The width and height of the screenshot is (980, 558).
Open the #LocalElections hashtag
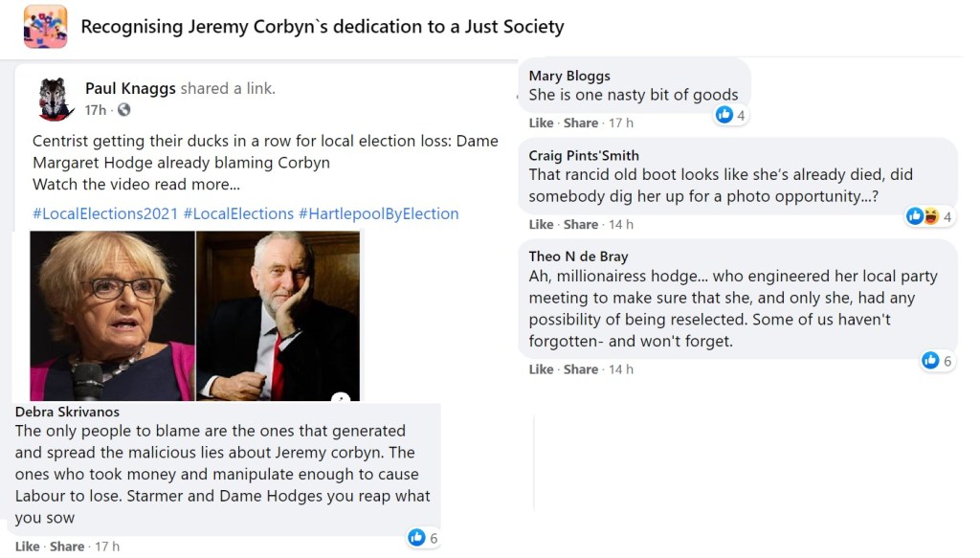point(238,213)
